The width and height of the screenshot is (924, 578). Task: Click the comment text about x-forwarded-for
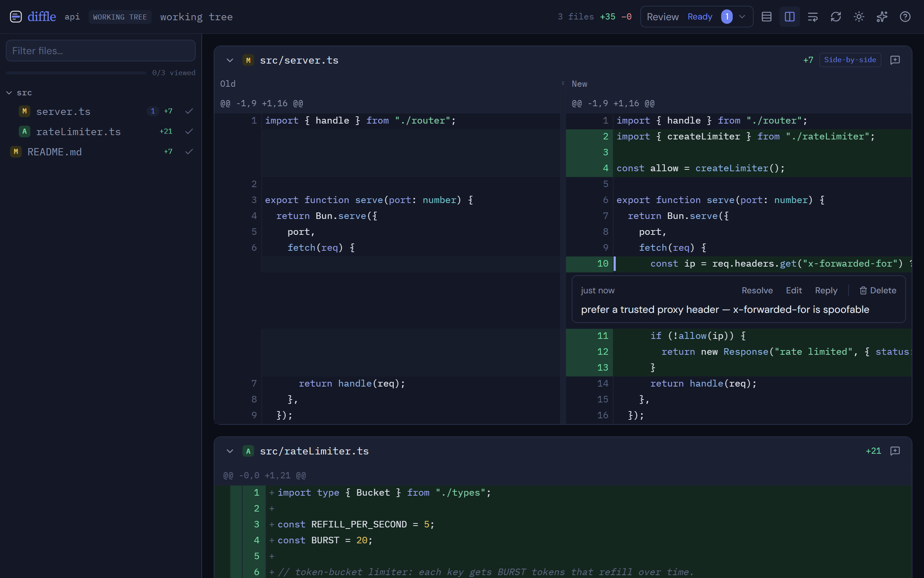tap(725, 310)
